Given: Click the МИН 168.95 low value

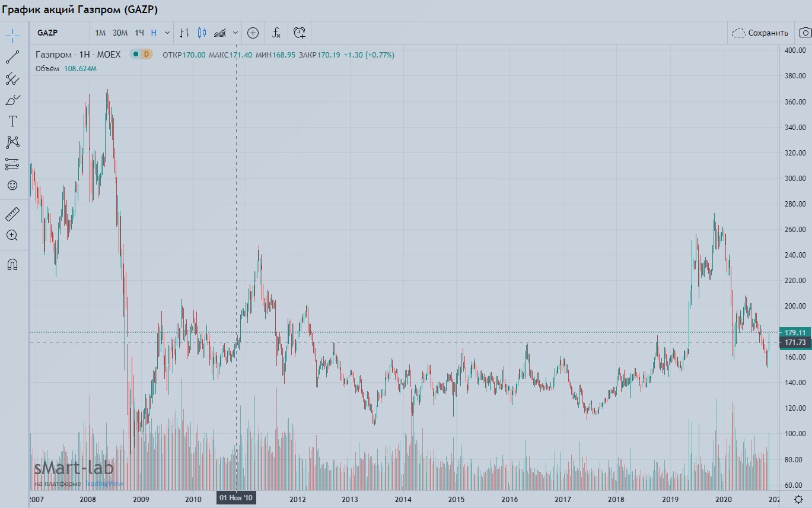Looking at the screenshot, I should [x=275, y=55].
